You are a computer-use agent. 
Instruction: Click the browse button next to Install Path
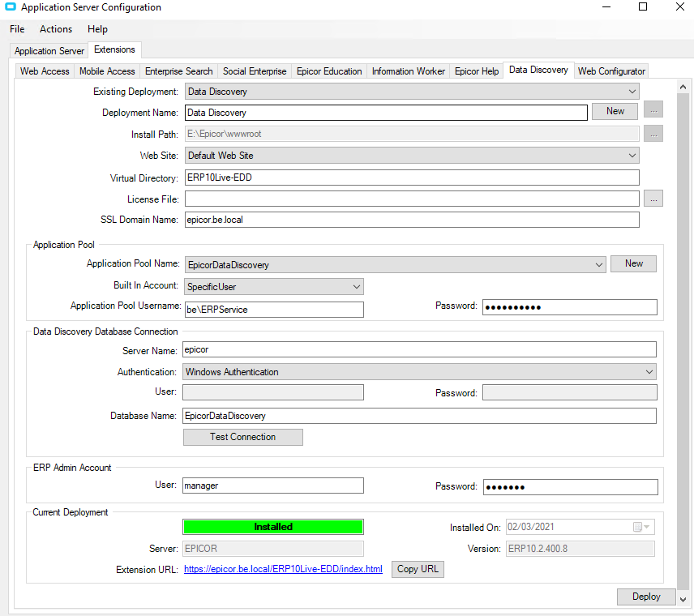653,134
